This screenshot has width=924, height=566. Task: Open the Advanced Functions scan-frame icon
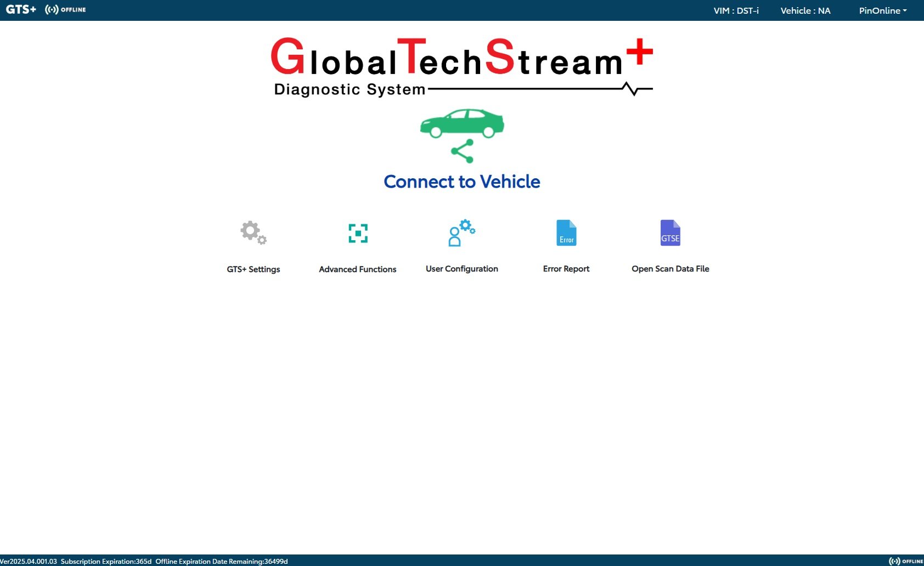click(358, 233)
